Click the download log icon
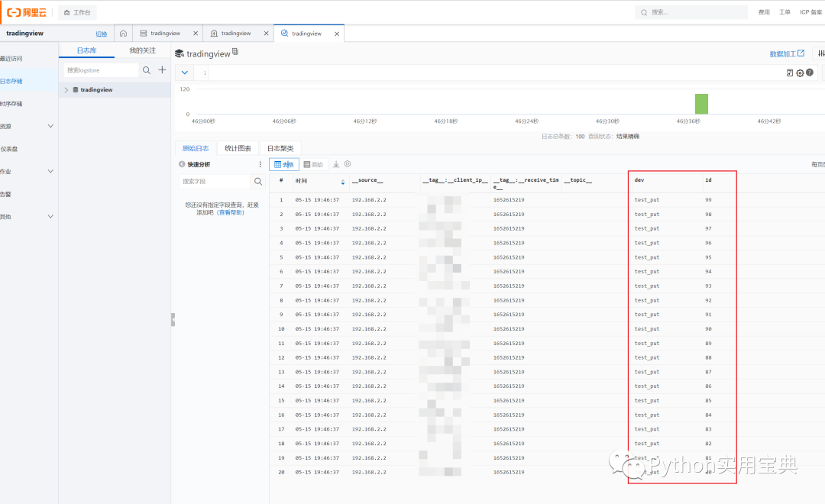The image size is (825, 504). coord(336,164)
